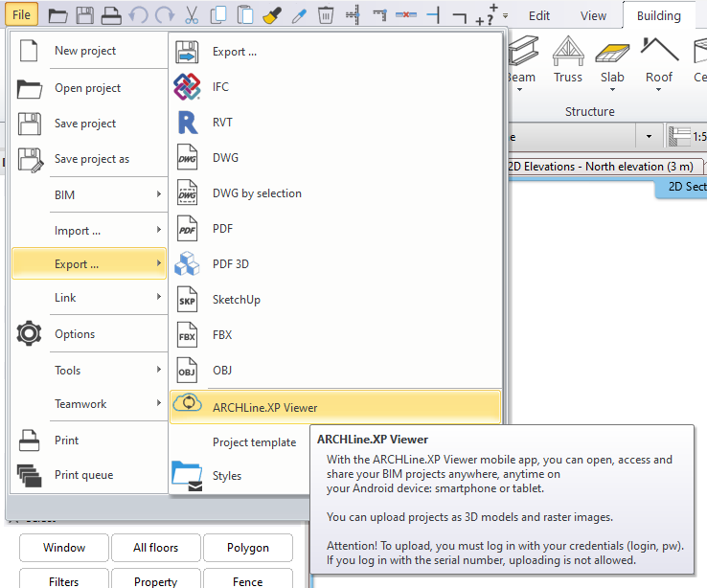Choose Open project menu entry
The height and width of the screenshot is (588, 707).
click(89, 88)
